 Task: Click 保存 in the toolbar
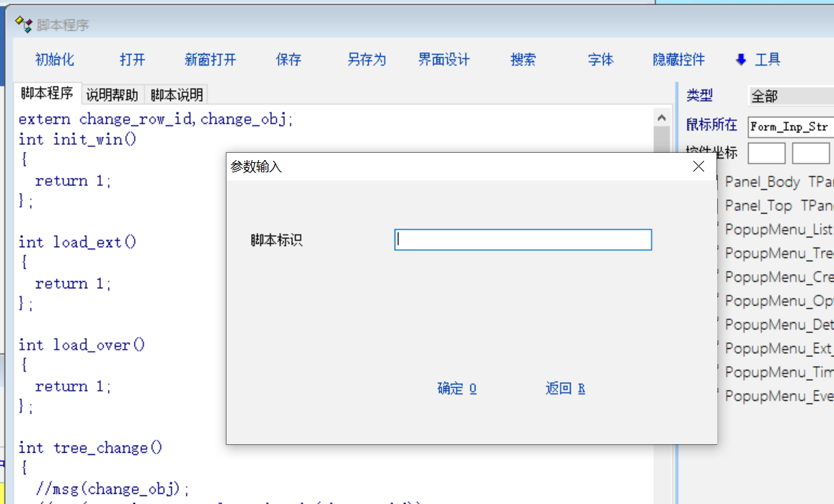288,60
